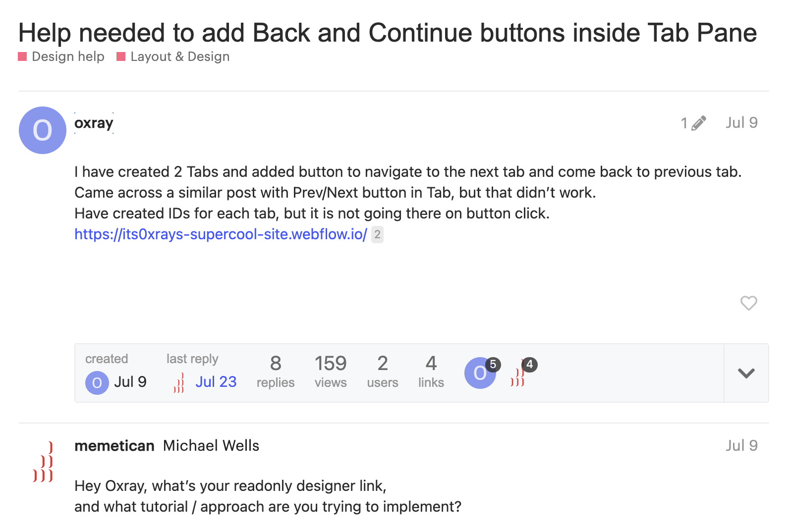Collapse the topic summary with the chevron

pos(745,373)
